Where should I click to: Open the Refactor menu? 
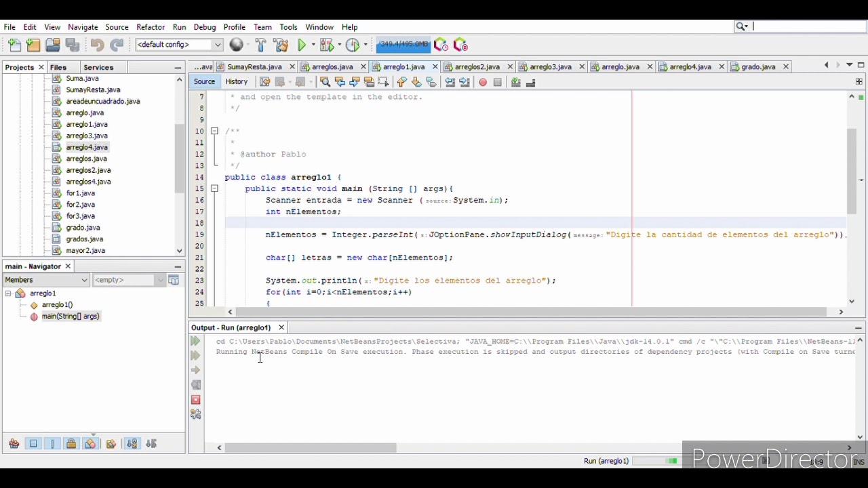tap(151, 27)
